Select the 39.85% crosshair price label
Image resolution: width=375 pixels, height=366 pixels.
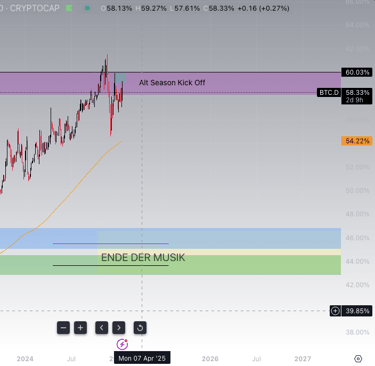coord(357,311)
